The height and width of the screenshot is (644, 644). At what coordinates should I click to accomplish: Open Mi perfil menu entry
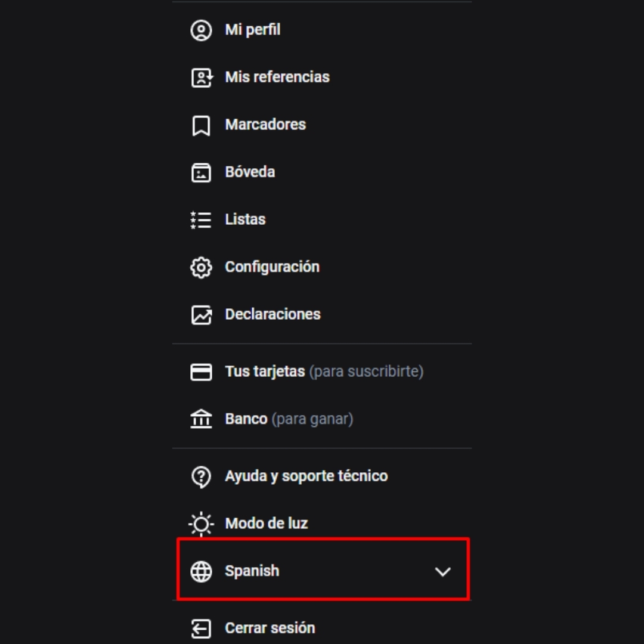(x=252, y=30)
